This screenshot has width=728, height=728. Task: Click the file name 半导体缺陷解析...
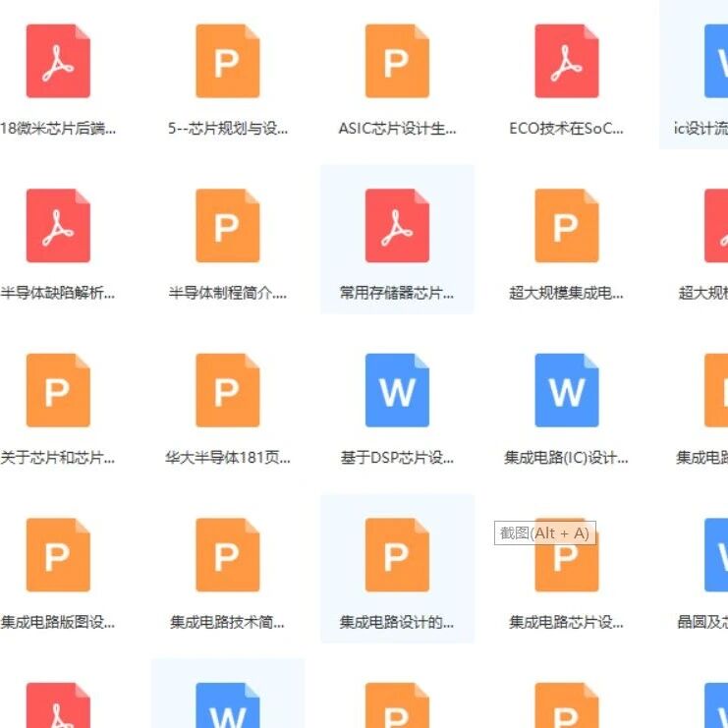coord(58,293)
